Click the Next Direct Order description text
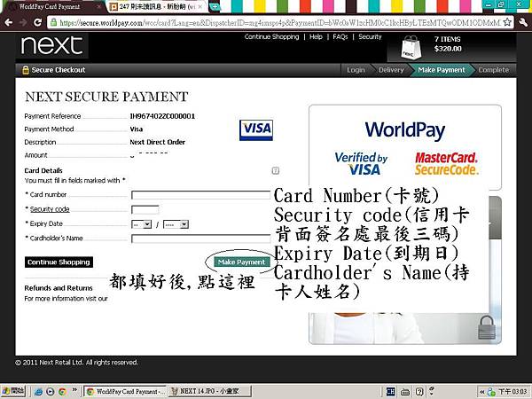The height and width of the screenshot is (399, 532). click(158, 142)
